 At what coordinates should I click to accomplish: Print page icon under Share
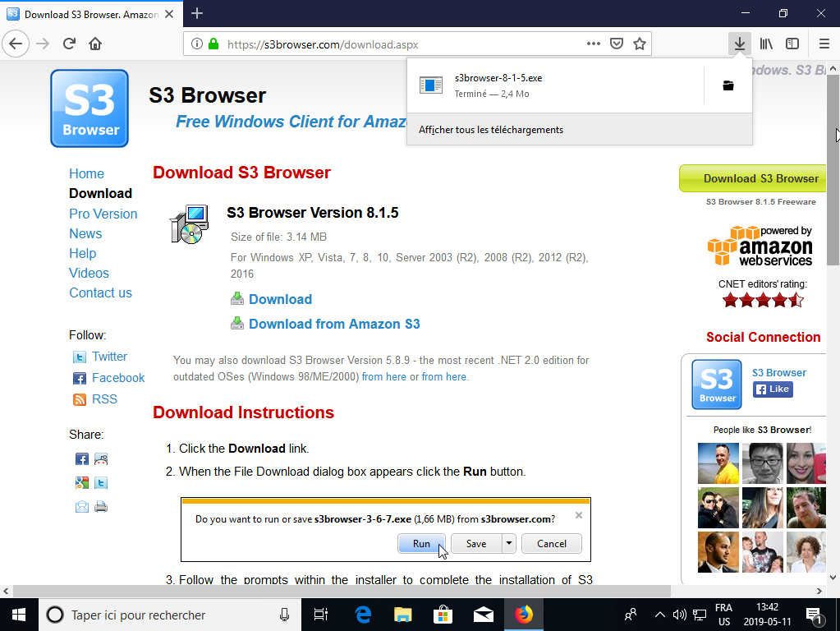click(101, 507)
